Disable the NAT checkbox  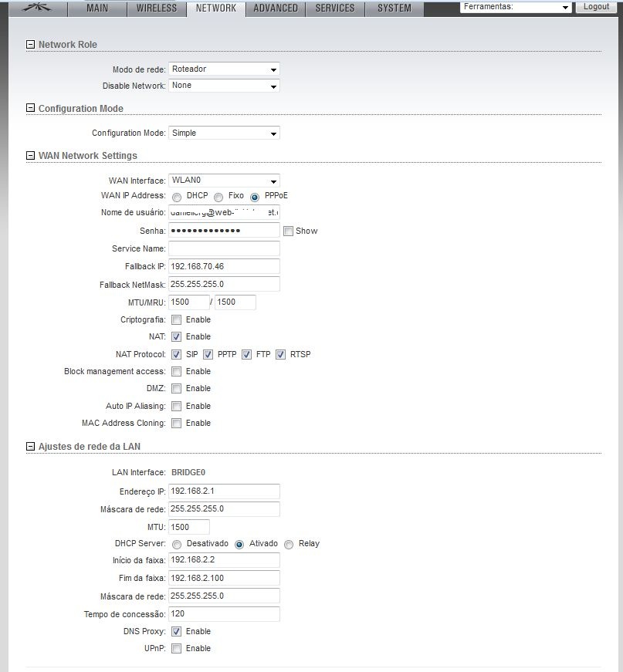click(x=177, y=337)
